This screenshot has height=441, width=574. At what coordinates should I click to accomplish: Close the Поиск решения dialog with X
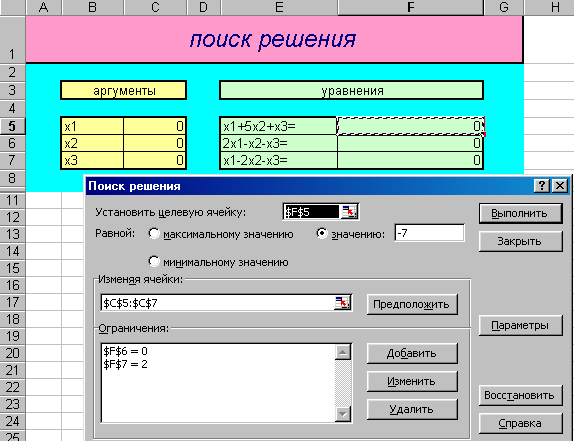[x=560, y=186]
